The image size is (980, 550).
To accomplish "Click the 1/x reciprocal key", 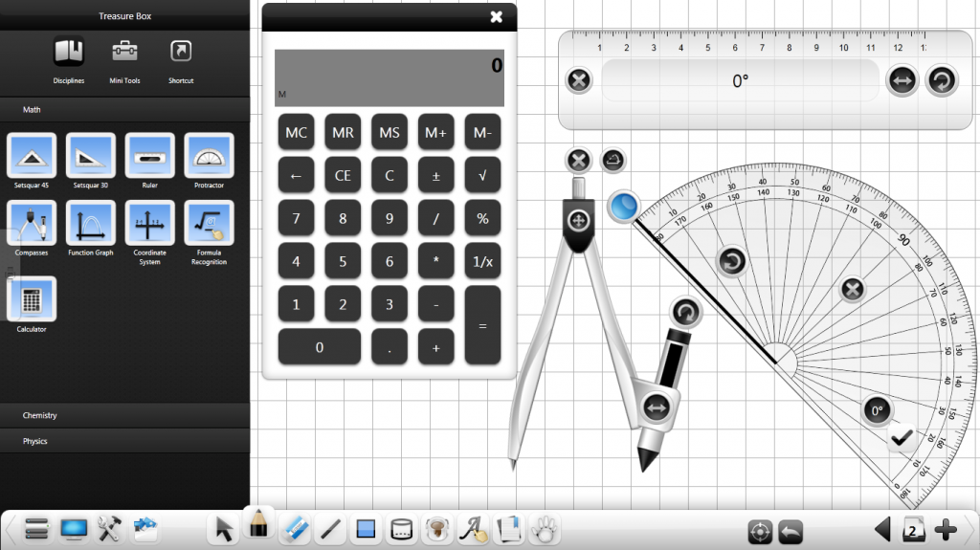I will tap(482, 261).
